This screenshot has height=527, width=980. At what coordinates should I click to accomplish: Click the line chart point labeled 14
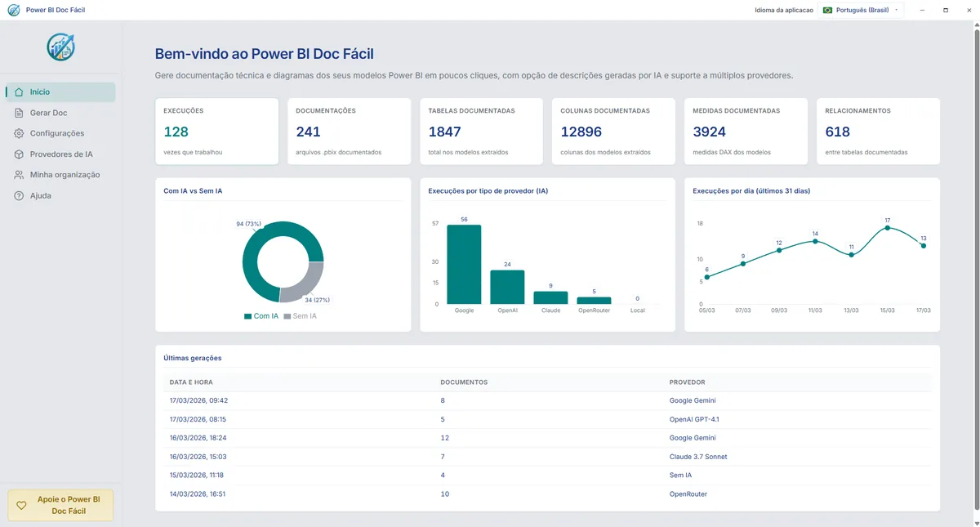[815, 241]
